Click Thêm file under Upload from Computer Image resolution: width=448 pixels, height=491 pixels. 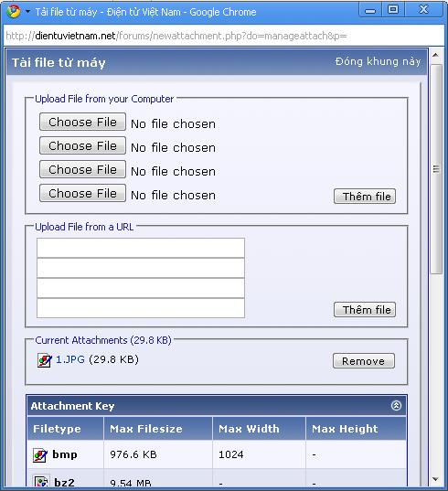point(365,197)
